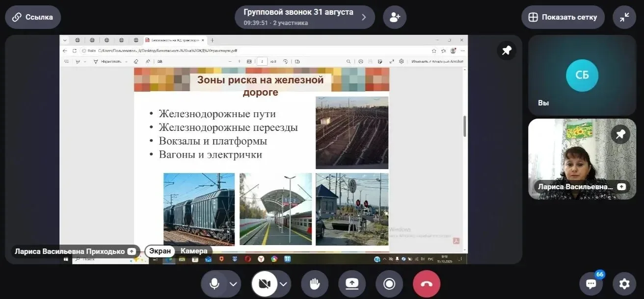This screenshot has height=299, width=644.
Task: Click Изменить с помощью Acrobat
Action: pyautogui.click(x=437, y=61)
